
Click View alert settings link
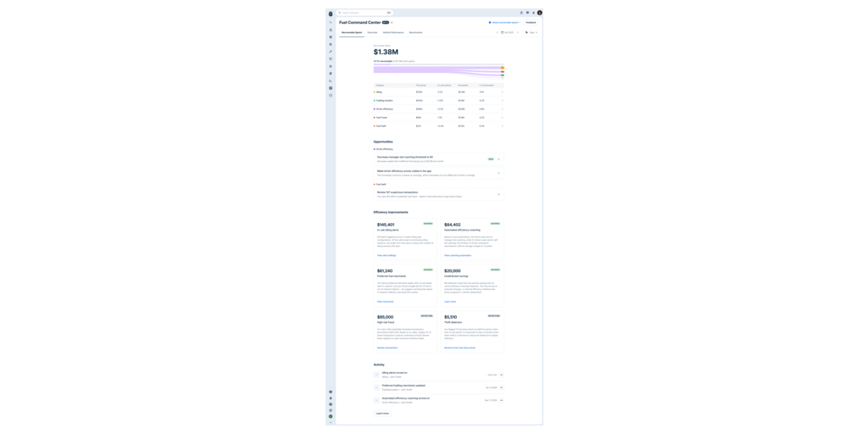click(x=387, y=255)
